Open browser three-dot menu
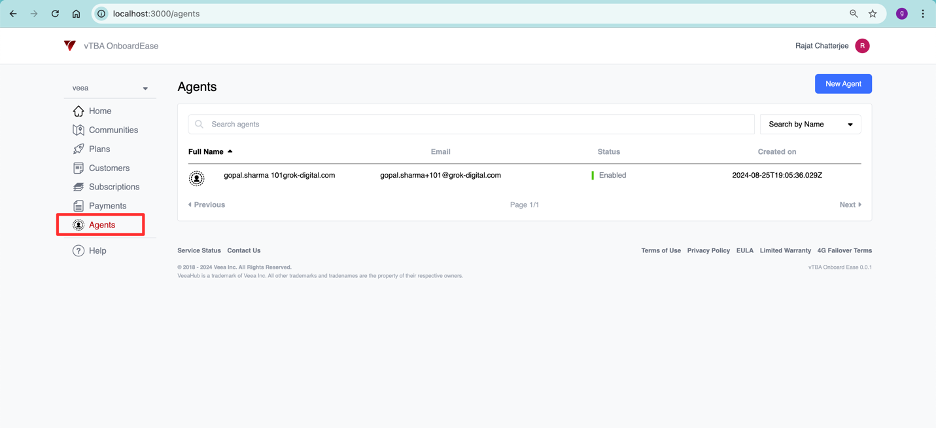The height and width of the screenshot is (428, 936). (x=923, y=14)
